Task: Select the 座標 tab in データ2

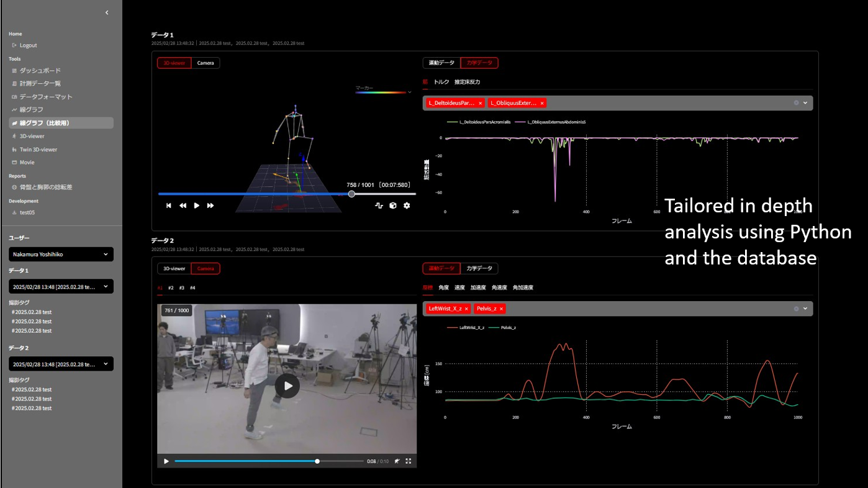Action: point(427,288)
